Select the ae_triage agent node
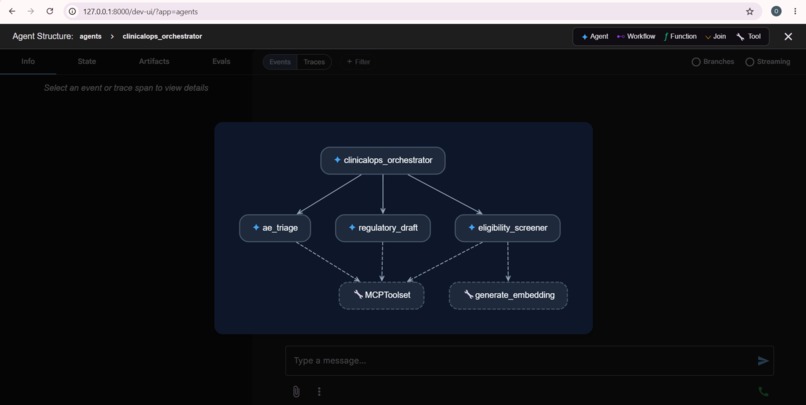Image resolution: width=806 pixels, height=405 pixels. [x=275, y=228]
